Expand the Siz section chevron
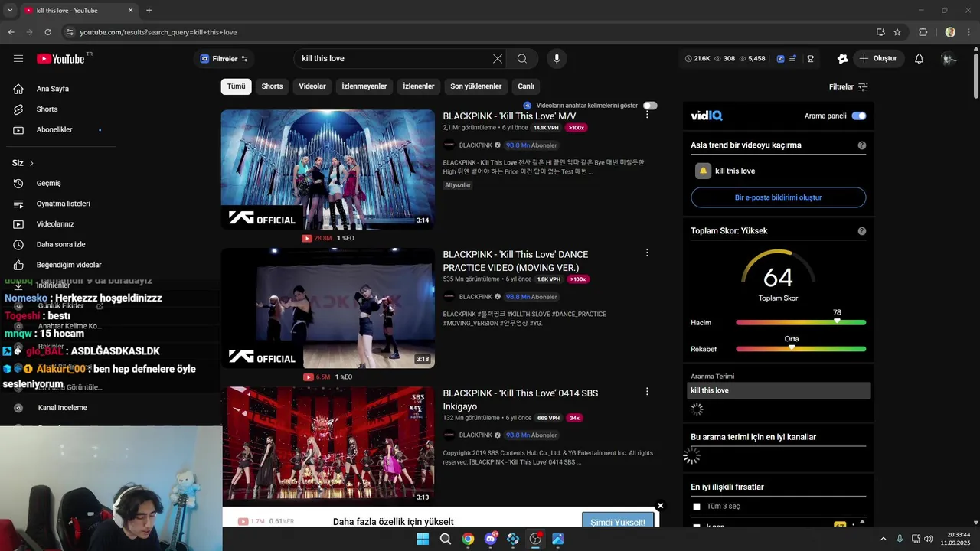 click(x=31, y=163)
